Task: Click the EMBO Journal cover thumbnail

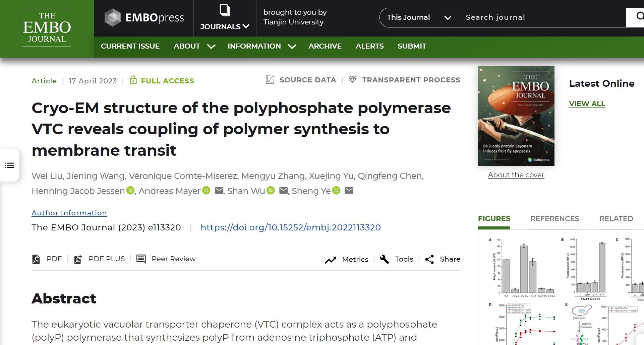Action: (516, 116)
